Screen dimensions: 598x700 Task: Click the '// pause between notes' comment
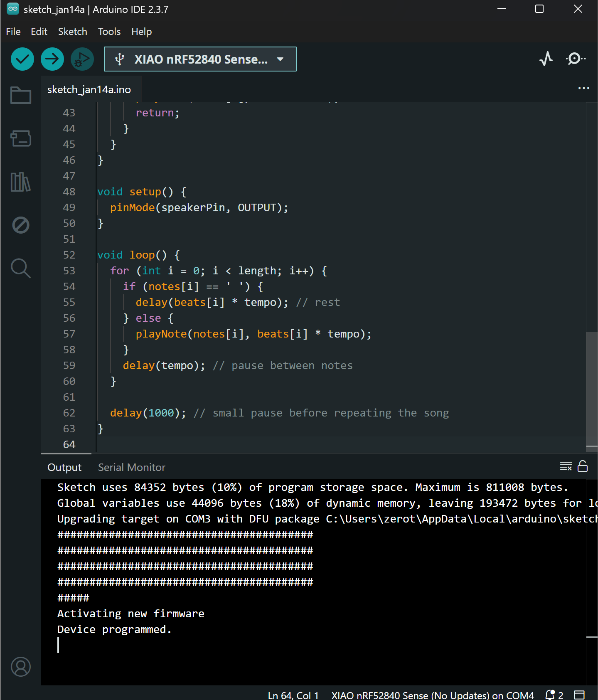tap(283, 365)
